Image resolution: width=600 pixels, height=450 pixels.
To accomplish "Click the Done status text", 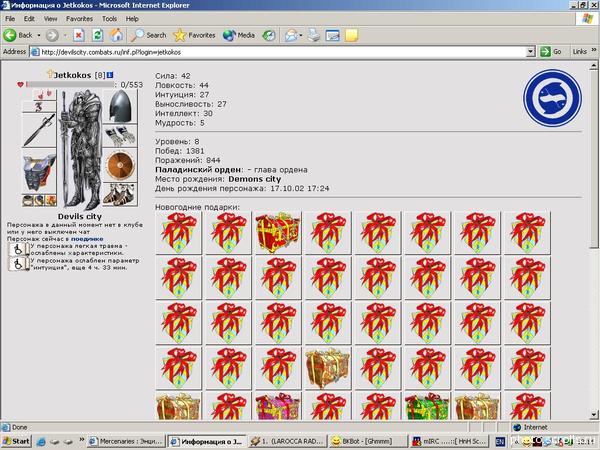I will point(19,427).
